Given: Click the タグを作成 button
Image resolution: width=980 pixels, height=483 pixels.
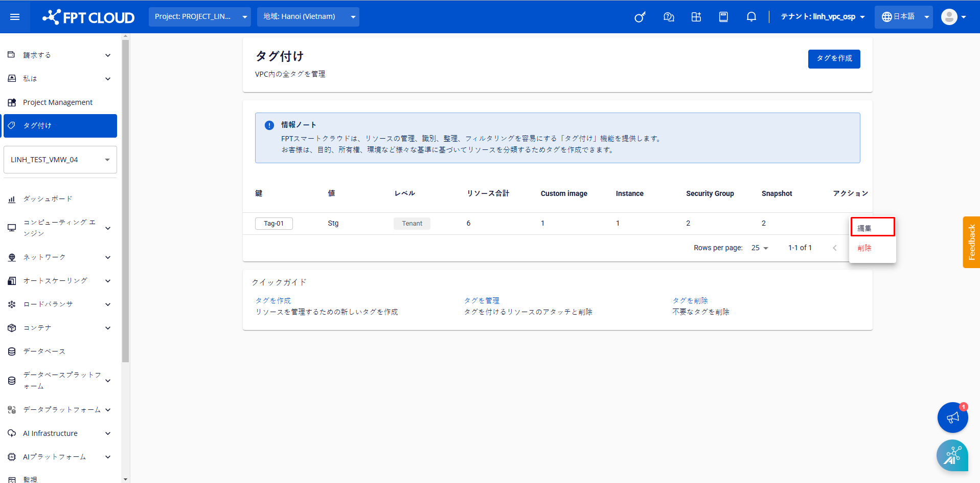Looking at the screenshot, I should [834, 59].
